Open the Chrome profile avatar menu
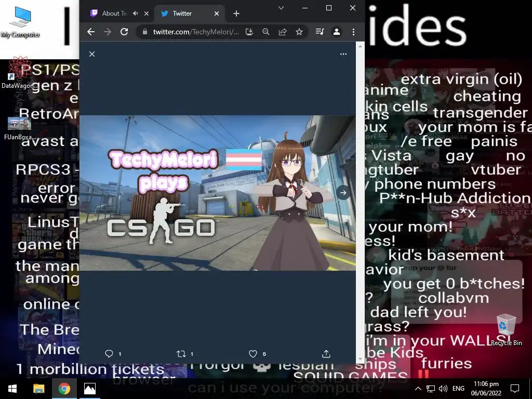 [337, 32]
